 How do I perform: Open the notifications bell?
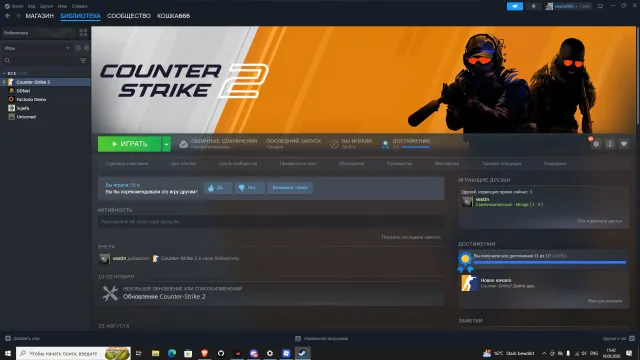point(533,6)
